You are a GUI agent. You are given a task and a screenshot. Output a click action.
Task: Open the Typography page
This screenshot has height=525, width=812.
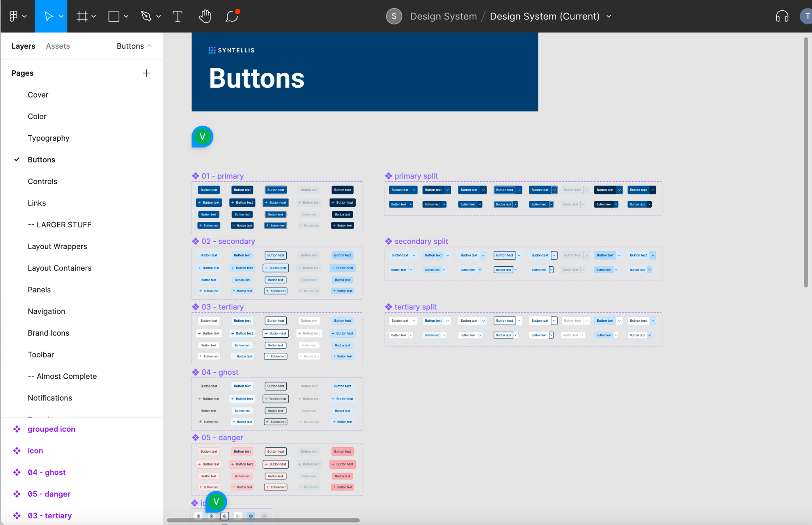click(x=48, y=138)
